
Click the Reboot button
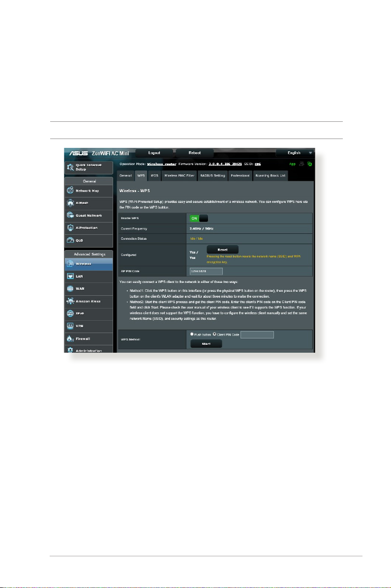coord(195,153)
